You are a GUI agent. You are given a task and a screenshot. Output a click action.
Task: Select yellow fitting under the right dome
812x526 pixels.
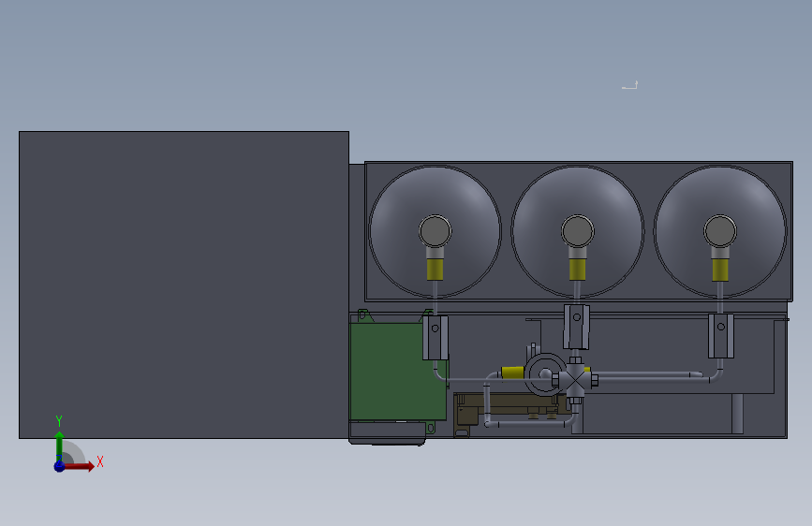tap(720, 270)
